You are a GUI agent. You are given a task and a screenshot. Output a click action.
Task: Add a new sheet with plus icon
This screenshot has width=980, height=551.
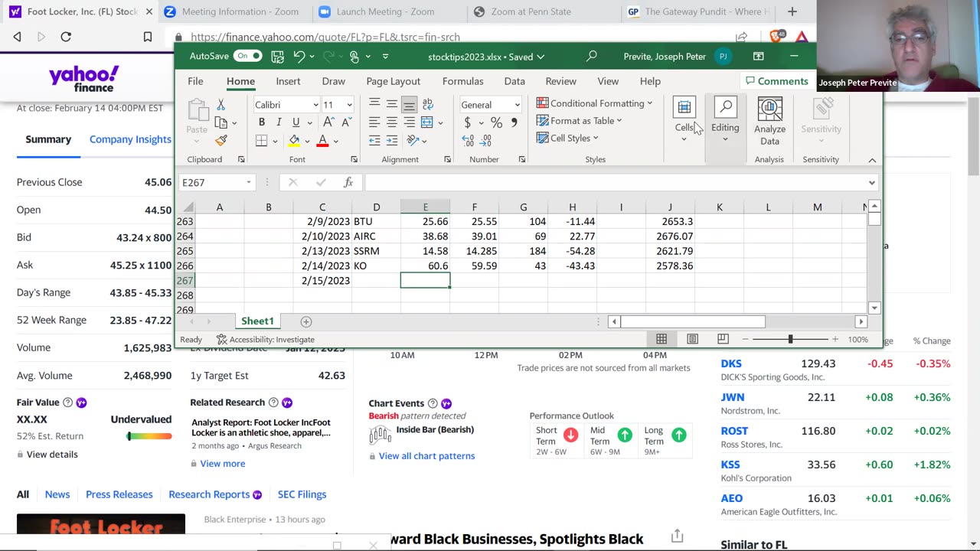point(306,321)
